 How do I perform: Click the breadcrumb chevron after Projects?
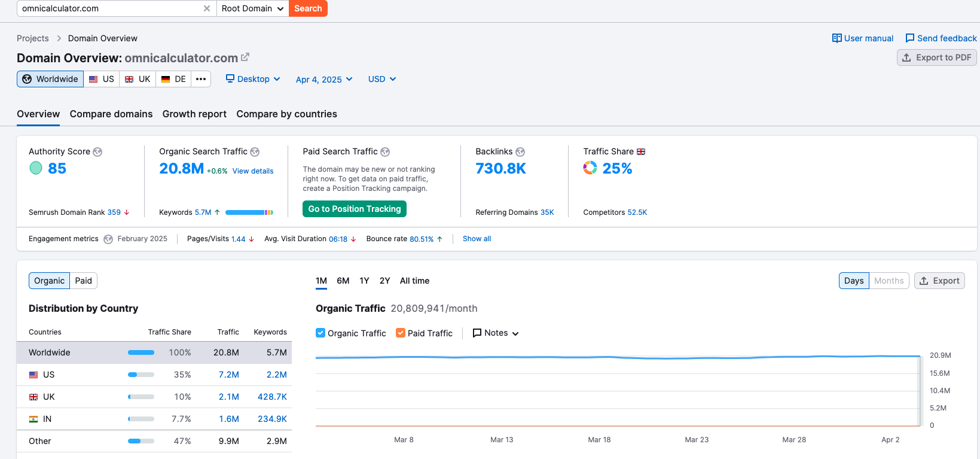coord(59,38)
